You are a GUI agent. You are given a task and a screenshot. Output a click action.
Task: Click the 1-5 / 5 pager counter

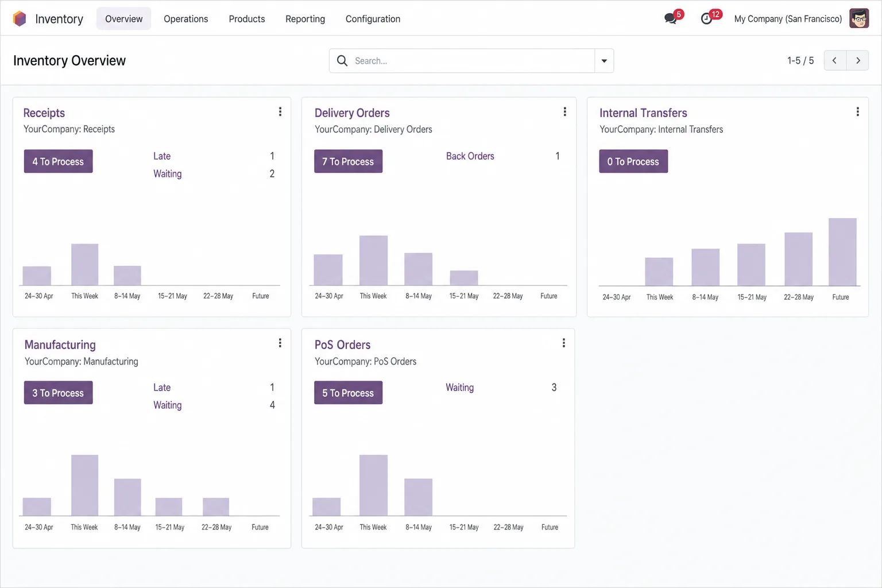coord(800,61)
